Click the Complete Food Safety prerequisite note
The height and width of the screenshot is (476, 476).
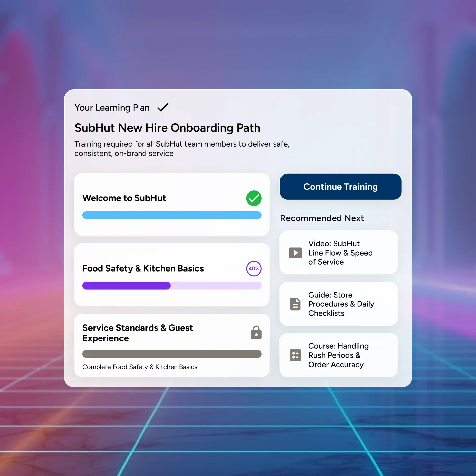tap(139, 367)
